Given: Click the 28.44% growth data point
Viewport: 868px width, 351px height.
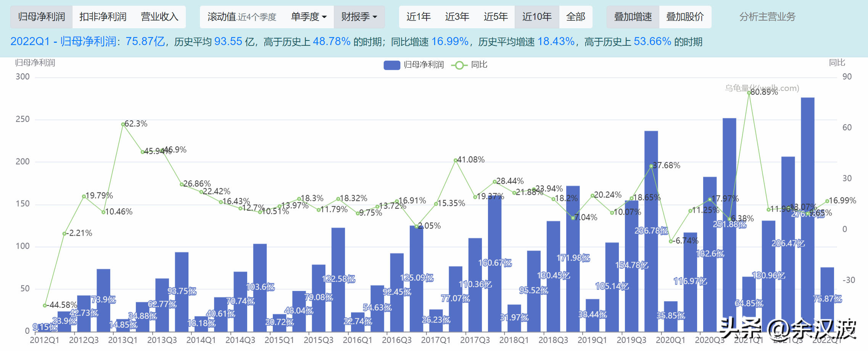Looking at the screenshot, I should [494, 182].
